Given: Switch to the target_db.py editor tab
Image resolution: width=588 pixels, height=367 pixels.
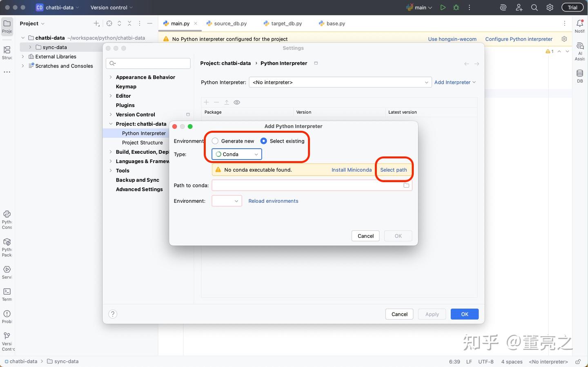Looking at the screenshot, I should tap(283, 24).
